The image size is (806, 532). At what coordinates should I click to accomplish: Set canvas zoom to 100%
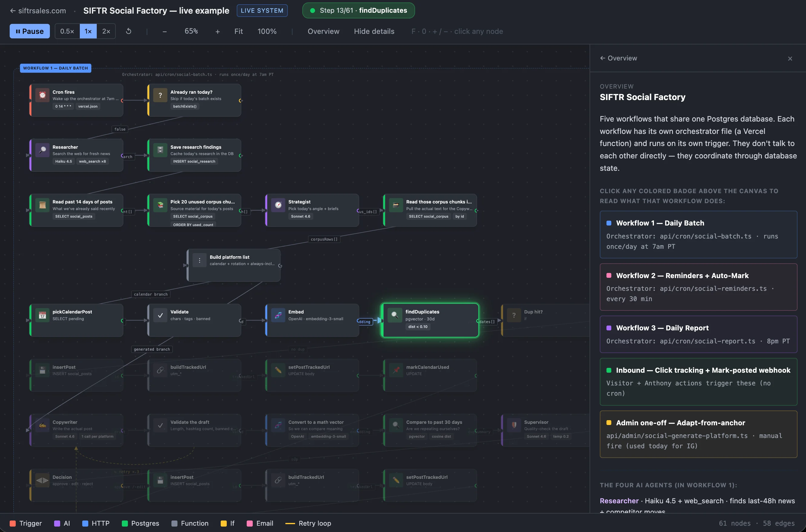coord(267,31)
